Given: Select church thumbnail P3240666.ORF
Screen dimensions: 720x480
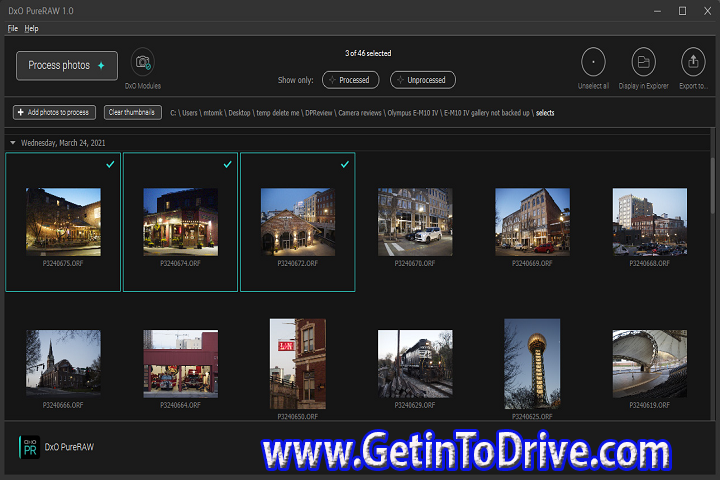Looking at the screenshot, I should (x=63, y=364).
